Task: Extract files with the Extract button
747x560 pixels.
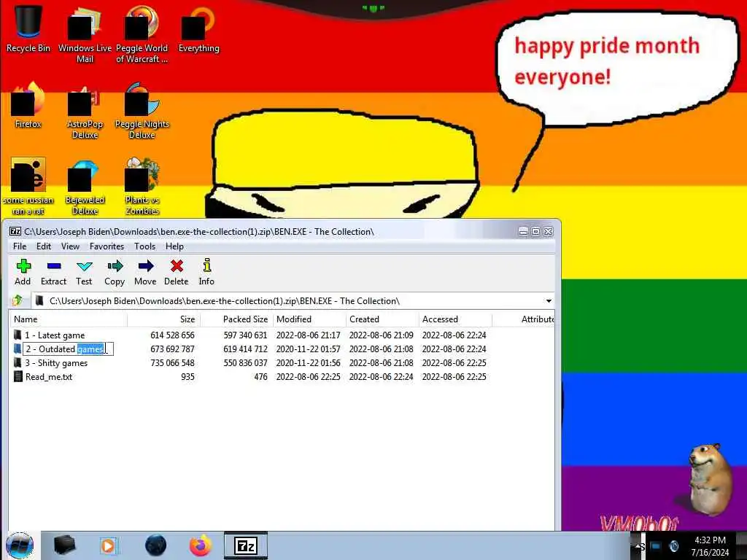Action: click(53, 272)
